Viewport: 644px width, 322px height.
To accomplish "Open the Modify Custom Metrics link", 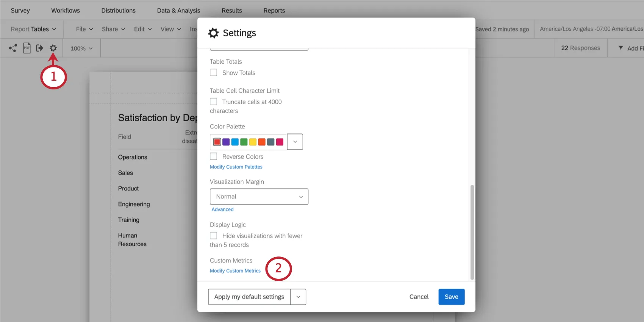I will coord(235,271).
